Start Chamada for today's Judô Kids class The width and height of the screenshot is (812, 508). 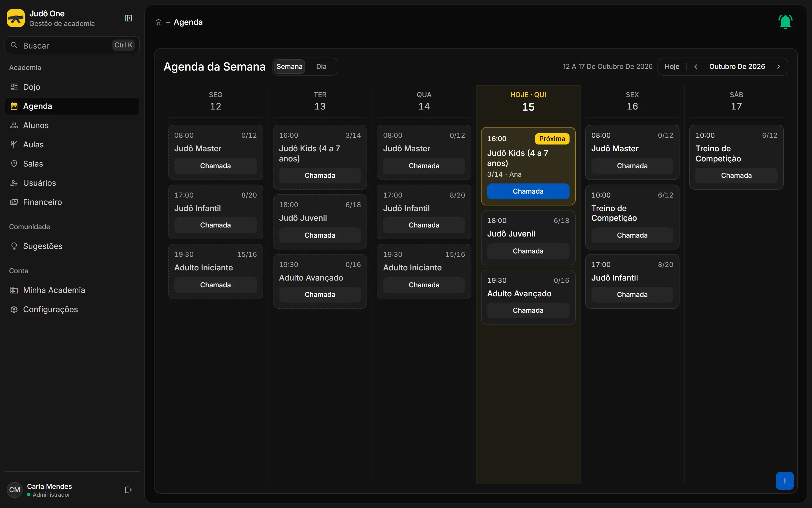coord(528,191)
